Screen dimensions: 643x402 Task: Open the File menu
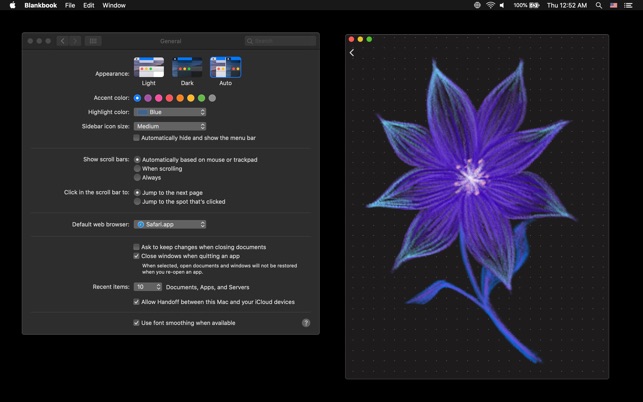click(70, 5)
